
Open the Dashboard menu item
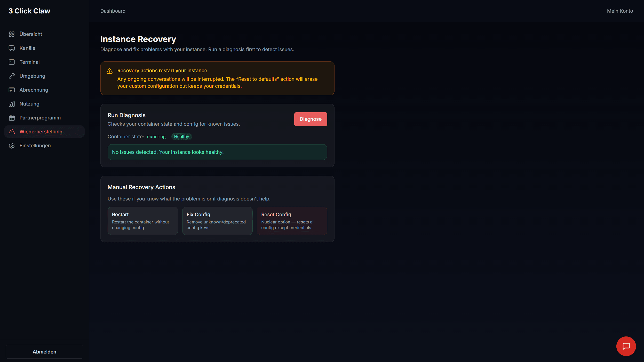[113, 11]
